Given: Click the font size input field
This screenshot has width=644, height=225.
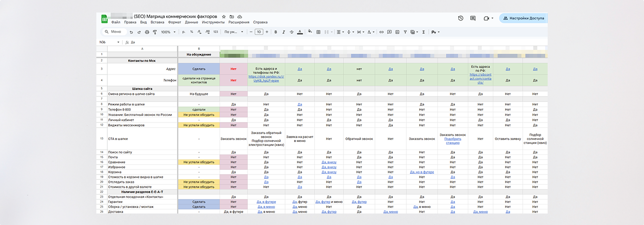Looking at the screenshot, I should 259,32.
